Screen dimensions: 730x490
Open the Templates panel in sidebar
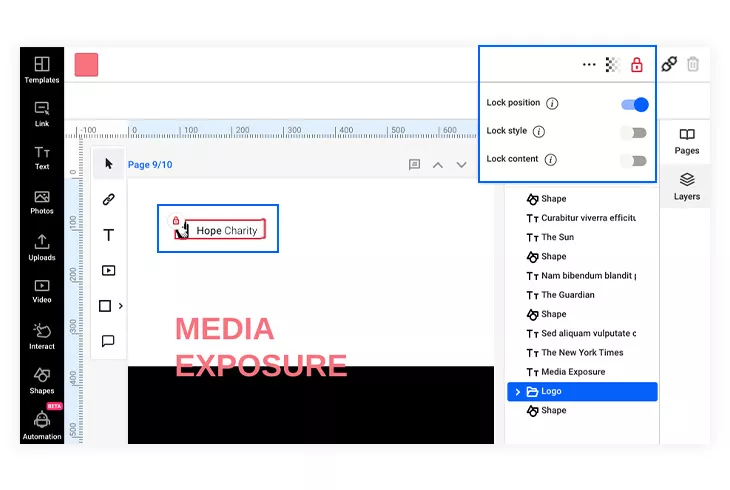click(x=42, y=70)
